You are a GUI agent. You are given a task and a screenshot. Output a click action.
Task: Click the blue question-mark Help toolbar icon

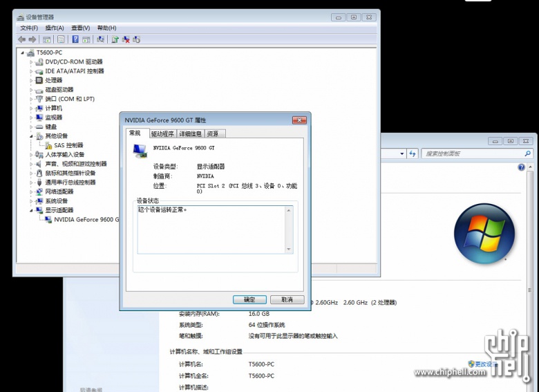click(75, 39)
